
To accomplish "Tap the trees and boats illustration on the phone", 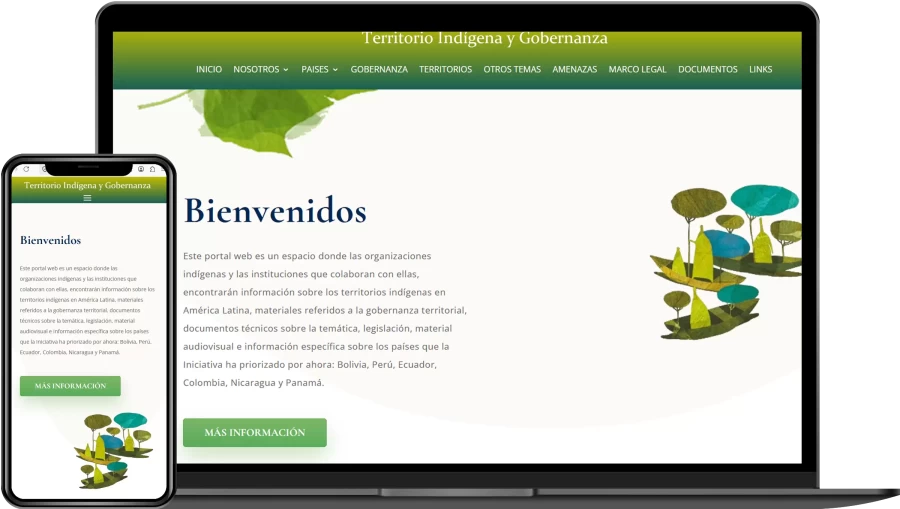I will 114,450.
